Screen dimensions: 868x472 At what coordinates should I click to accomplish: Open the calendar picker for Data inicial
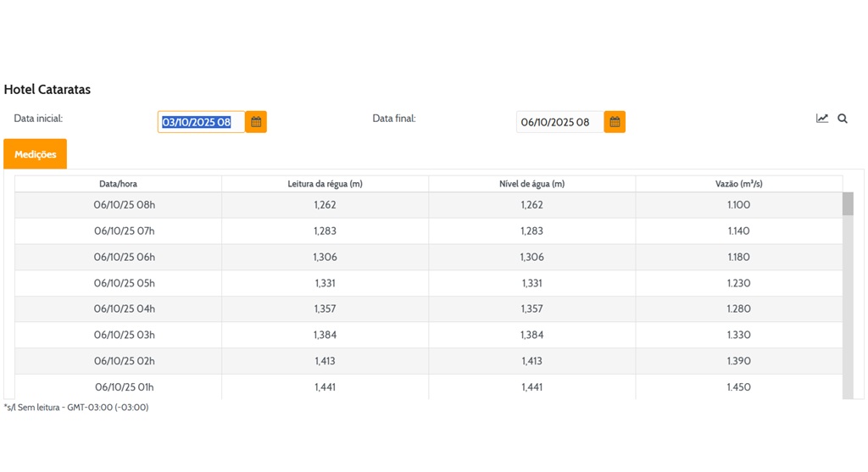pyautogui.click(x=256, y=122)
